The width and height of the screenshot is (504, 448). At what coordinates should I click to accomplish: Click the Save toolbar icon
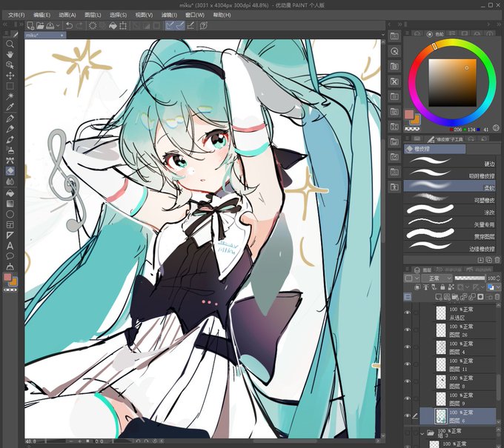(50, 26)
